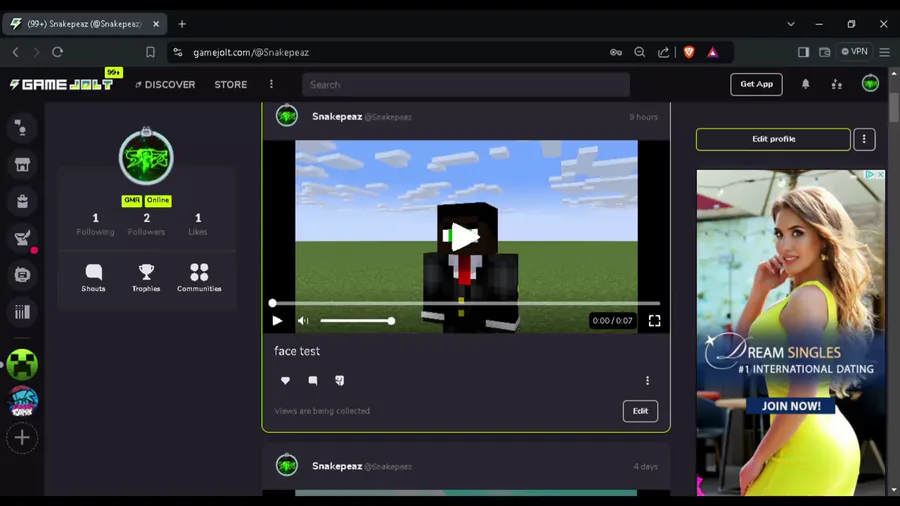Edit the 'face test' post
The height and width of the screenshot is (506, 900).
pos(640,411)
